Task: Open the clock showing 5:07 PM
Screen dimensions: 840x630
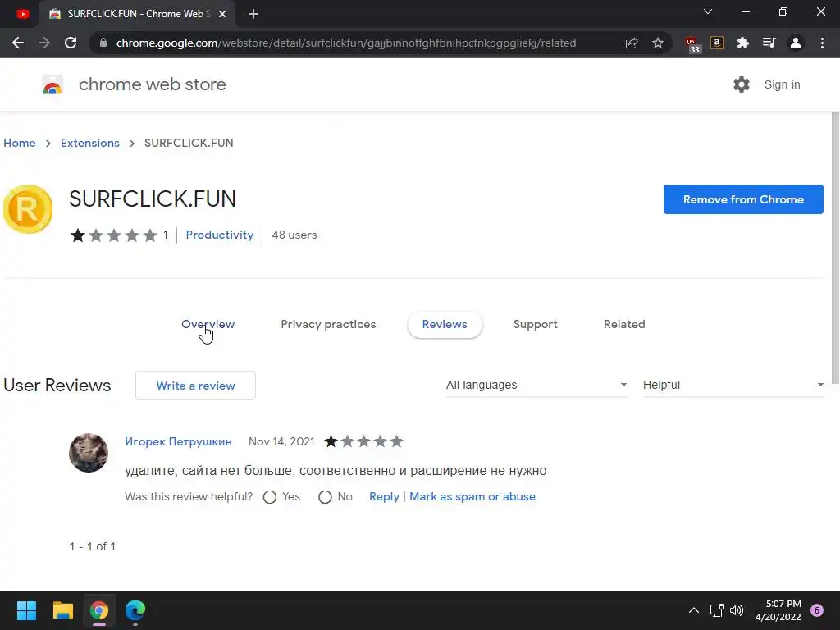Action: (x=778, y=610)
